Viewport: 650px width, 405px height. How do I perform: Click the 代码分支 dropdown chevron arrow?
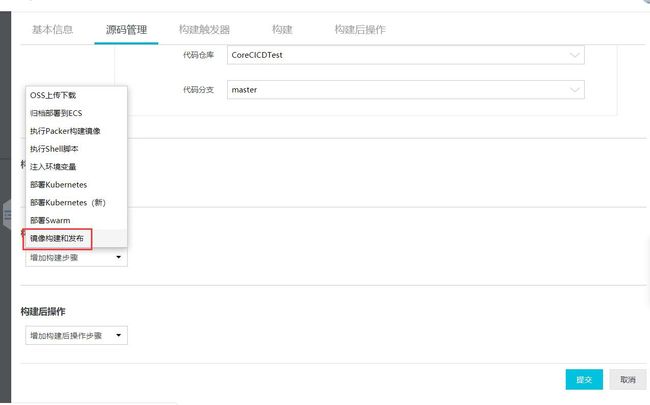[x=575, y=90]
